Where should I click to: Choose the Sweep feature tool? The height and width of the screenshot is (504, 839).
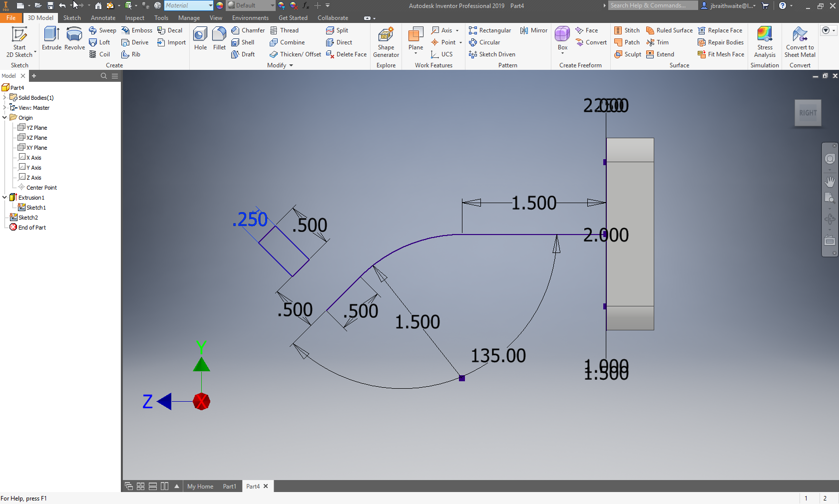click(x=102, y=30)
